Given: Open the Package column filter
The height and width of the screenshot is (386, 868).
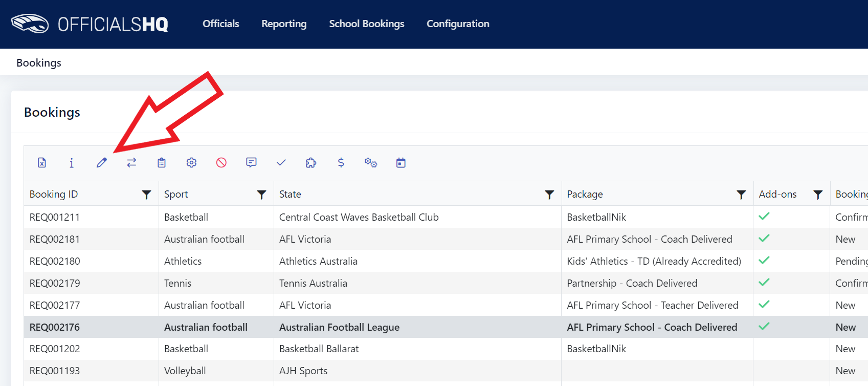Looking at the screenshot, I should point(741,195).
